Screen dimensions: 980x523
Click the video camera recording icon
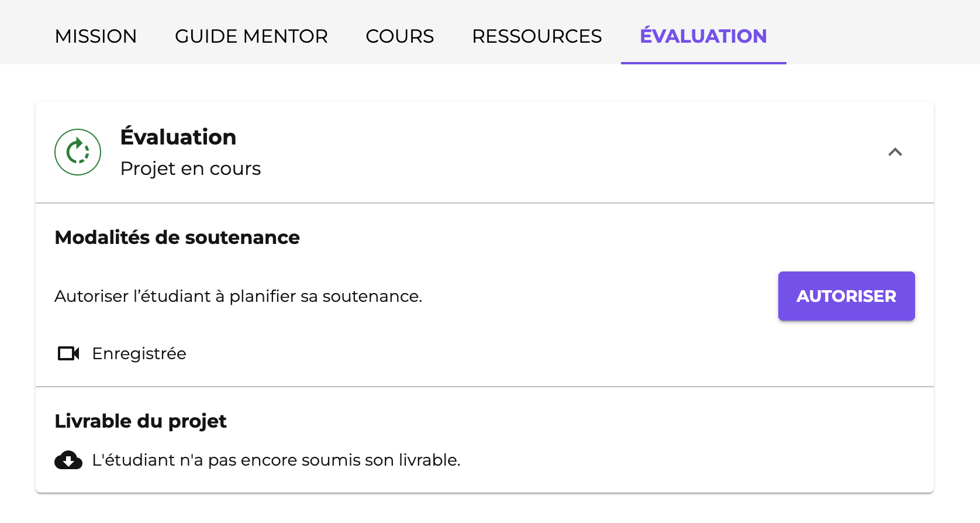[68, 353]
